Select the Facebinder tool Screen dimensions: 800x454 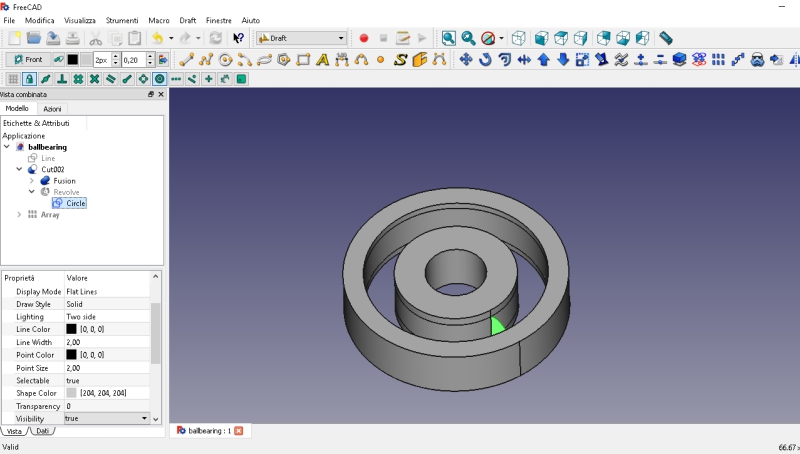pyautogui.click(x=419, y=60)
